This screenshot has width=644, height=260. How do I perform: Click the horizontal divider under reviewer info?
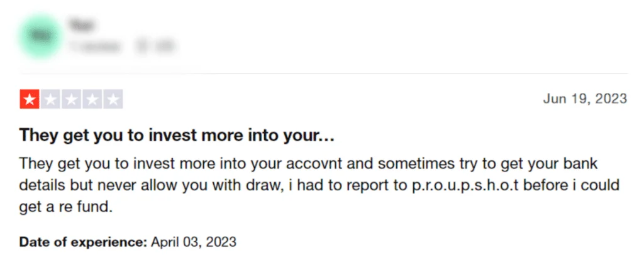[x=324, y=74]
